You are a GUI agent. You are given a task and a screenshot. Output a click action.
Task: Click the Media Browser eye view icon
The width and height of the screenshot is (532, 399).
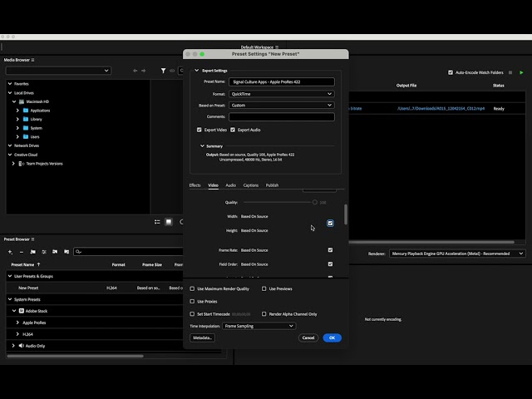172,71
